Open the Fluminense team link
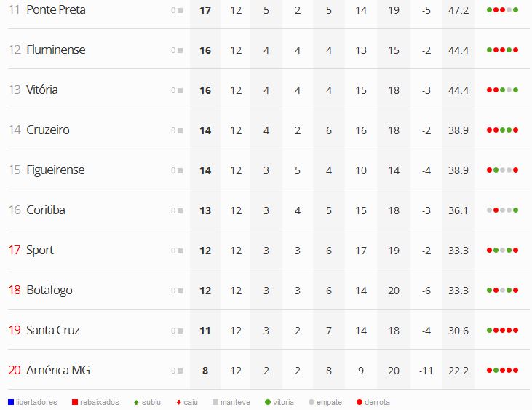 click(x=56, y=50)
